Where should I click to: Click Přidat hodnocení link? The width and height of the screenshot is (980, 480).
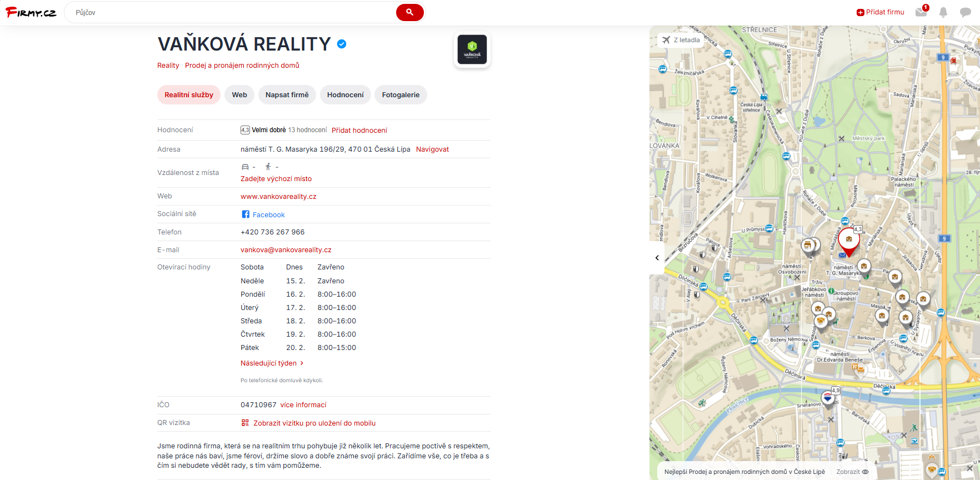click(359, 131)
